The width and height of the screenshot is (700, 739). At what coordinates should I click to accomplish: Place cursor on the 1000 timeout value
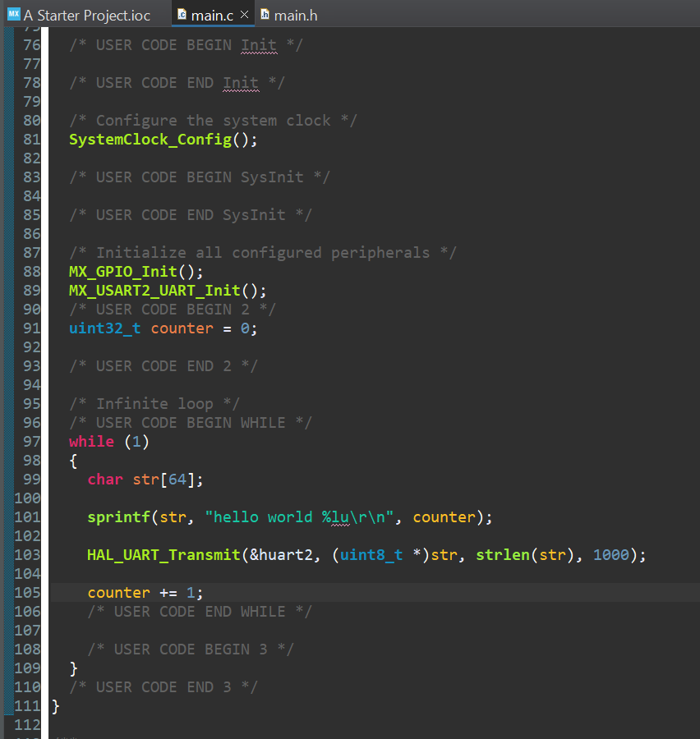[610, 555]
